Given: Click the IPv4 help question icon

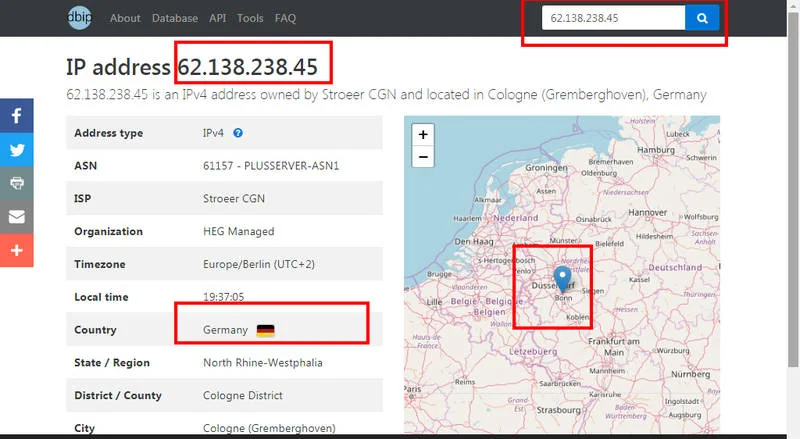Looking at the screenshot, I should tap(239, 133).
